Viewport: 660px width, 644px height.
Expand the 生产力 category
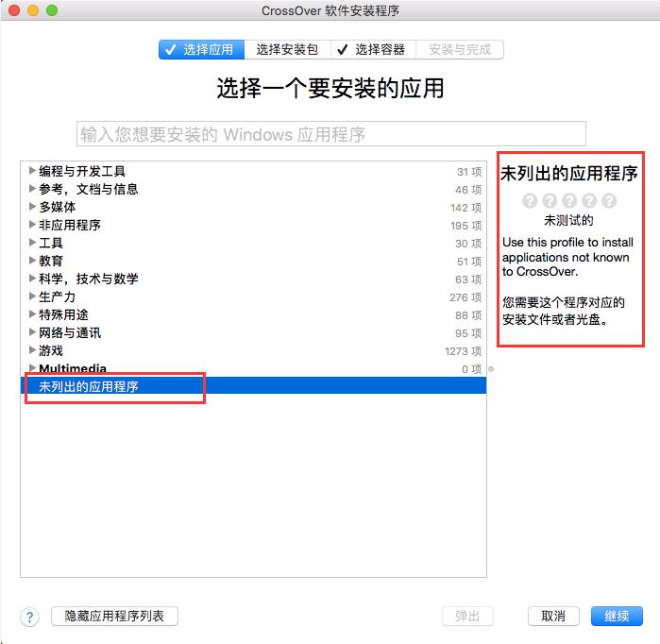pyautogui.click(x=32, y=297)
